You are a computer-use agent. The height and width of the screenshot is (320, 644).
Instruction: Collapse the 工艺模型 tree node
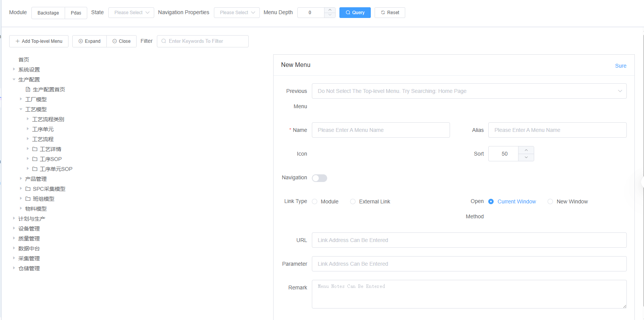point(21,109)
